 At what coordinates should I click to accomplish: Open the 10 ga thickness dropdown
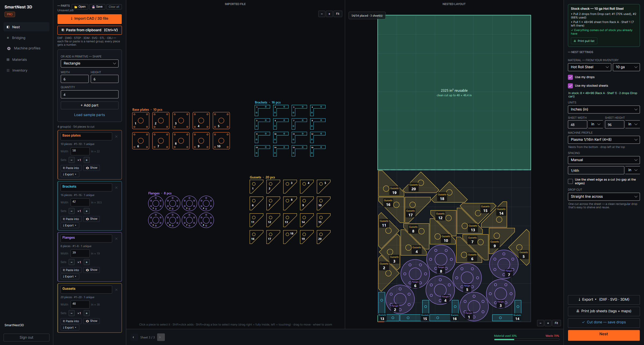pos(626,67)
